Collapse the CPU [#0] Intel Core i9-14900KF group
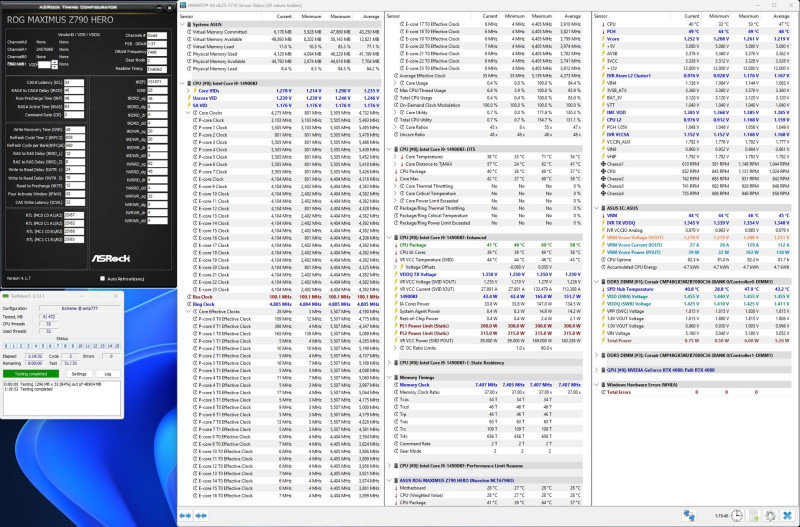 [183, 83]
